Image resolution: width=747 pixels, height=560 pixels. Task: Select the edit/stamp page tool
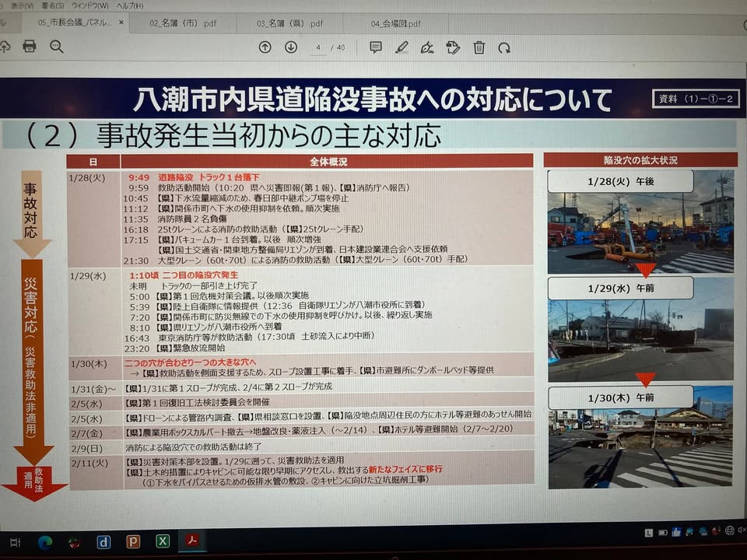[453, 47]
